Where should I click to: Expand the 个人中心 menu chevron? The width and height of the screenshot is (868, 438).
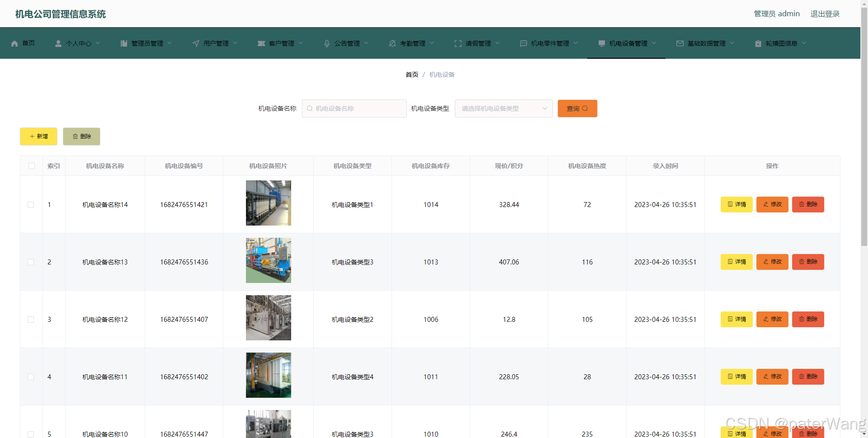pyautogui.click(x=98, y=43)
